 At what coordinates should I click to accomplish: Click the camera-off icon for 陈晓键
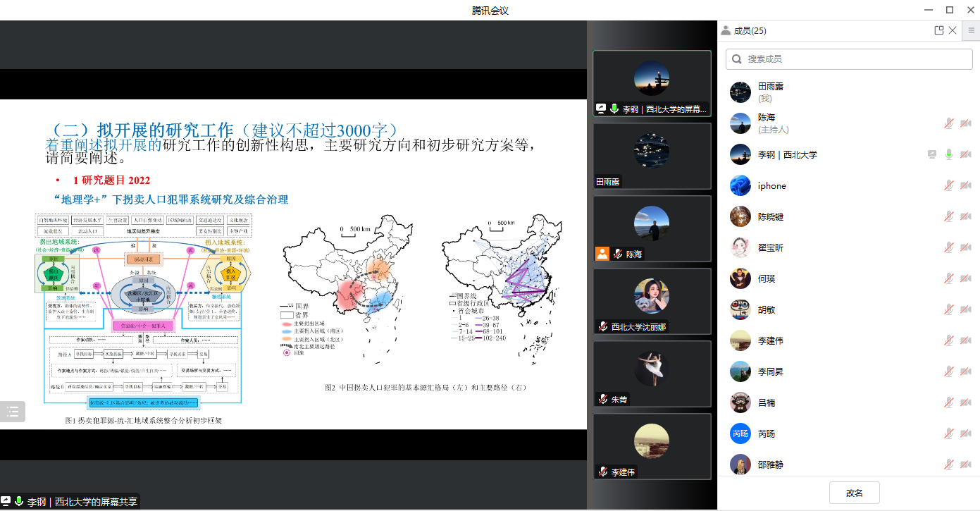[966, 216]
